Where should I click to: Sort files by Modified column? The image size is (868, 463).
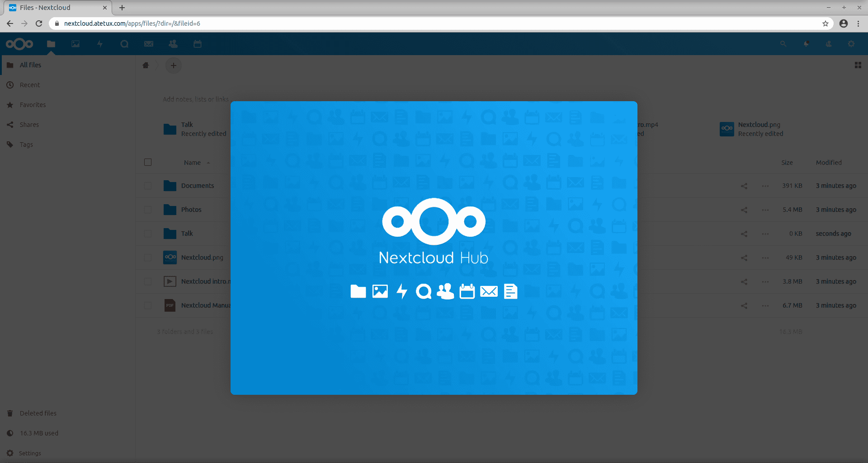tap(829, 163)
